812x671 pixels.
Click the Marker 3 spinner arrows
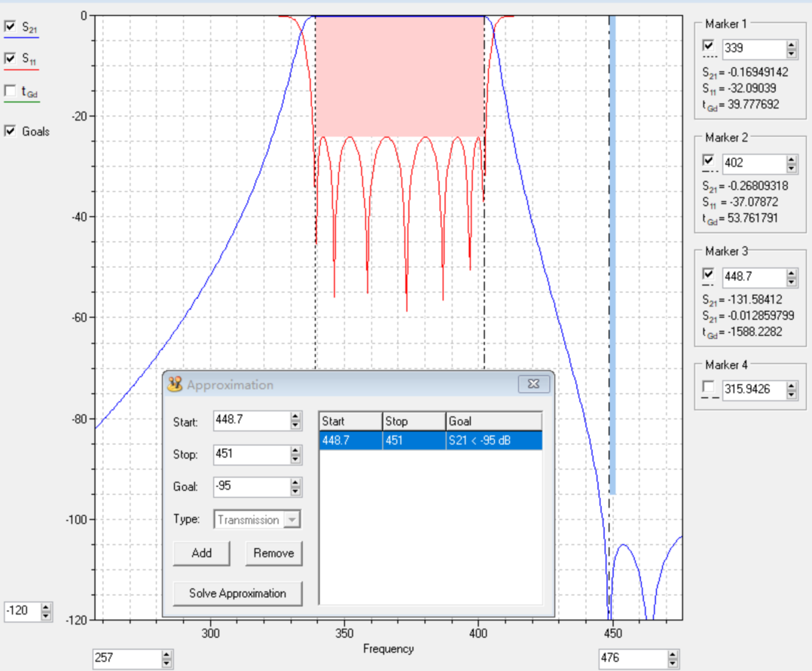[791, 277]
